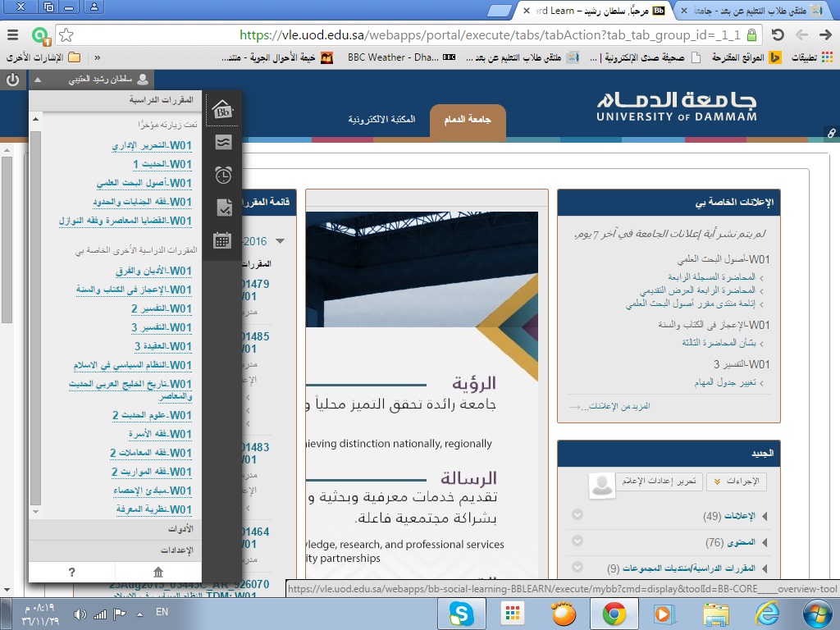840x630 pixels.
Task: Open the Calendar icon in sidebar
Action: coord(222,240)
